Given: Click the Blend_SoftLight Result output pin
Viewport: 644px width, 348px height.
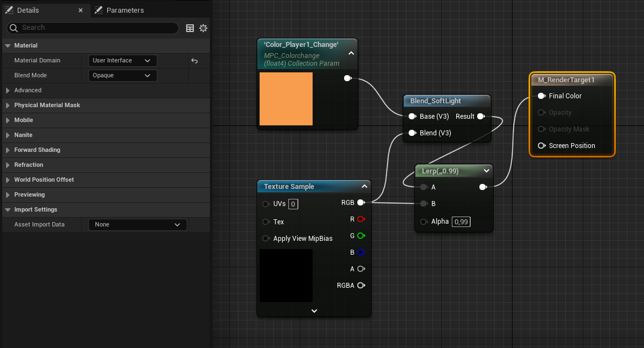Looking at the screenshot, I should 481,117.
